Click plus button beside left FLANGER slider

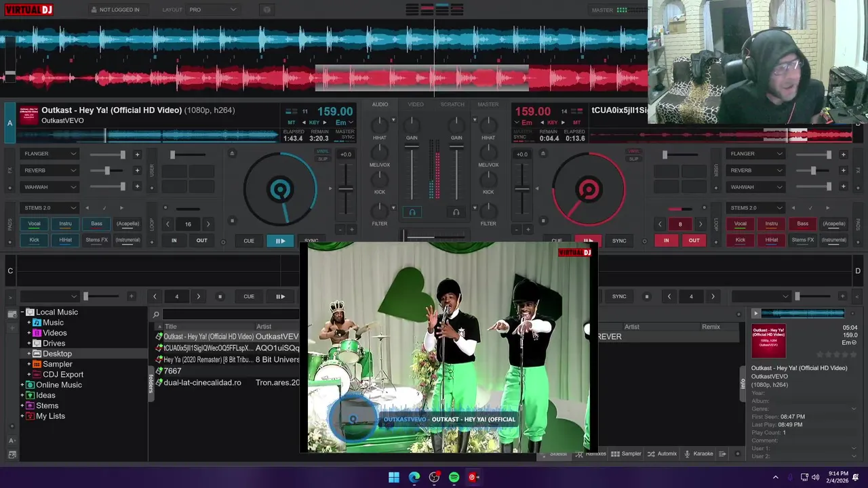coord(137,154)
